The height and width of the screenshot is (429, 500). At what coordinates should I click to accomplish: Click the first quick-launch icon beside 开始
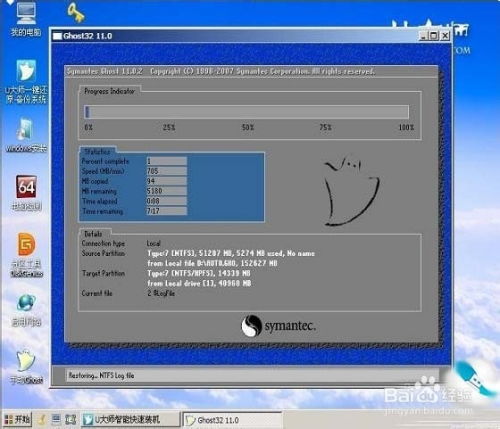click(42, 420)
